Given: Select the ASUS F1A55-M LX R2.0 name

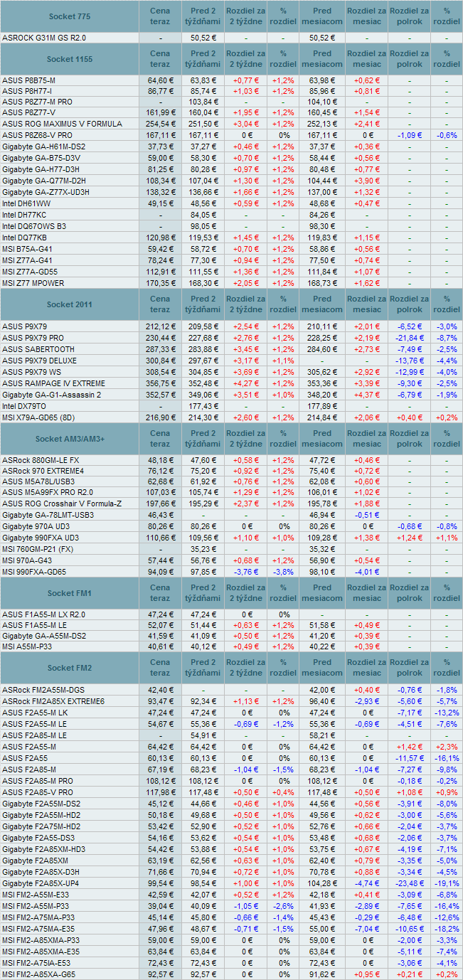Looking at the screenshot, I should 43,614.
